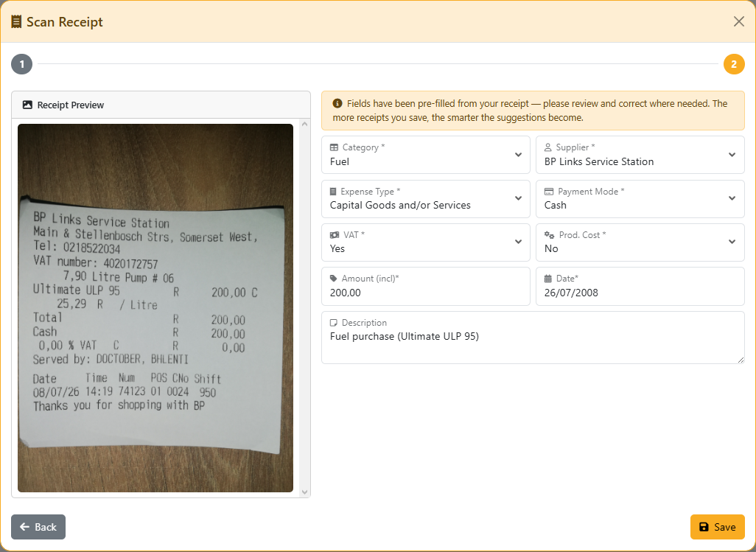The image size is (756, 552).
Task: Select the step 2 circle indicator
Action: 734,64
